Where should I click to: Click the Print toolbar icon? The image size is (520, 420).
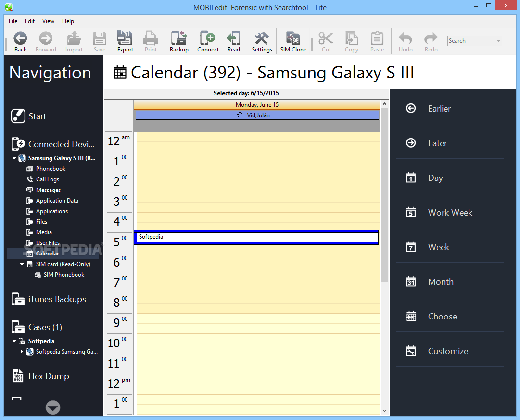(151, 38)
